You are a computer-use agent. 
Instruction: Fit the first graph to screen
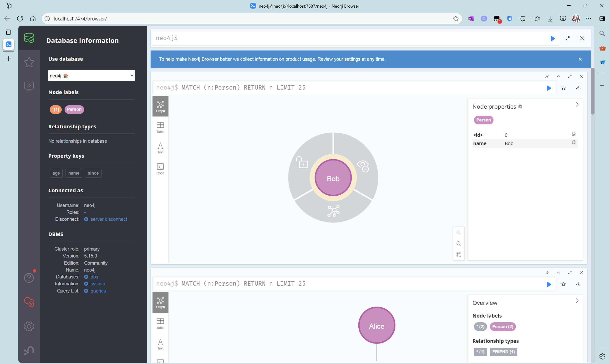[459, 255]
